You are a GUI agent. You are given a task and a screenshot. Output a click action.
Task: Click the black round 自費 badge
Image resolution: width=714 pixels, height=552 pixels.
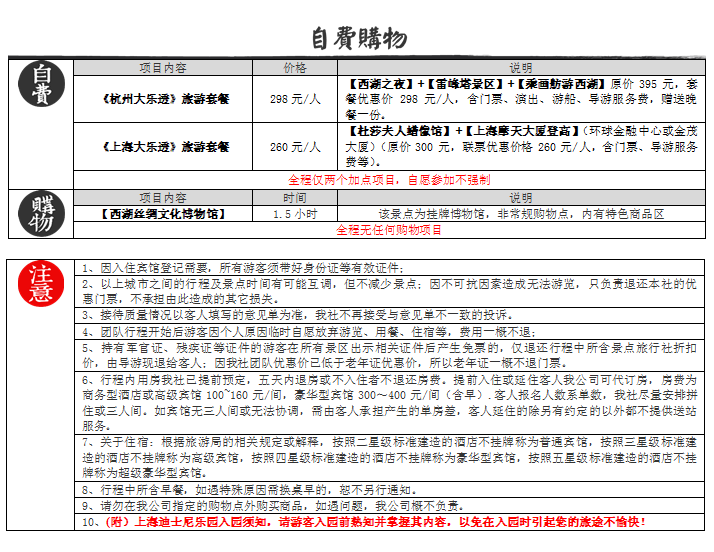(x=41, y=84)
